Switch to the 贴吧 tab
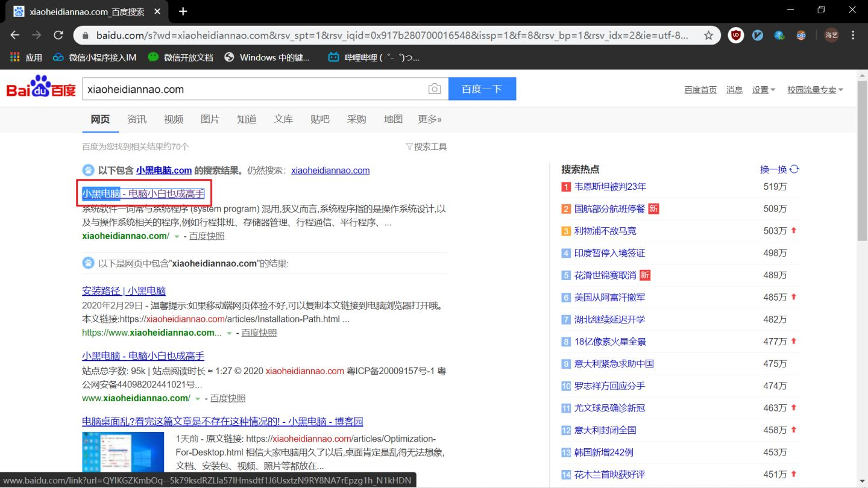The height and width of the screenshot is (488, 868). click(320, 119)
